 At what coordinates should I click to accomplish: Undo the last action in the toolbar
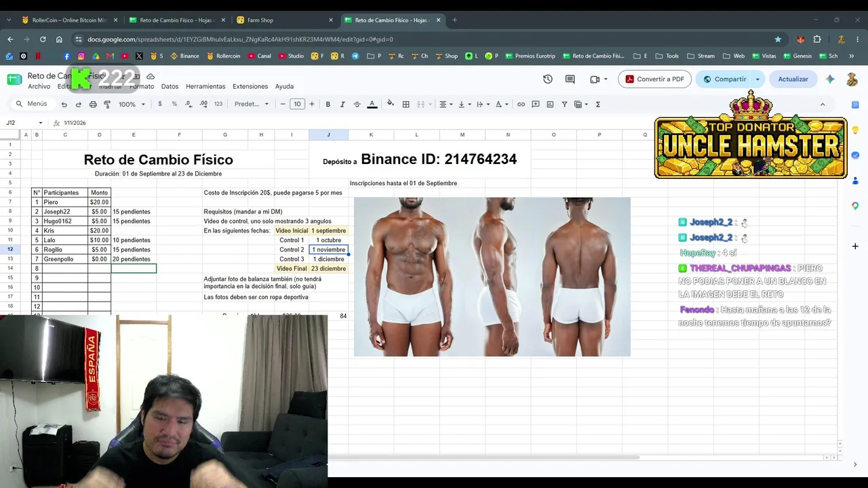(64, 104)
